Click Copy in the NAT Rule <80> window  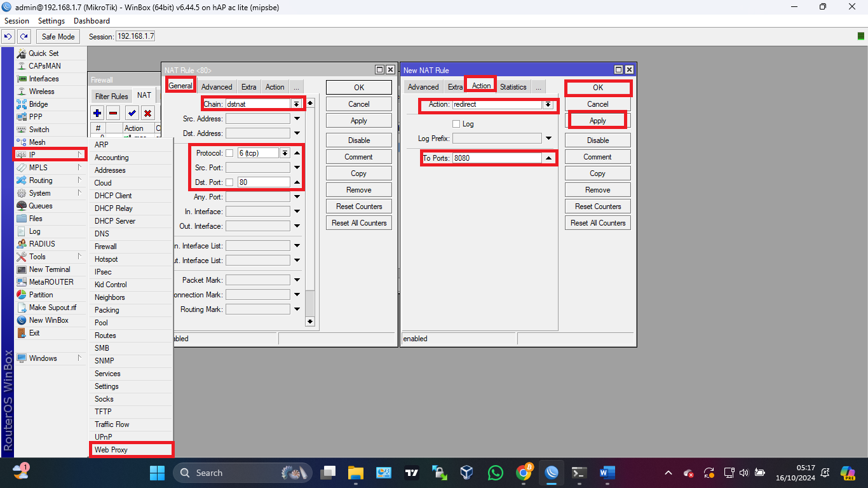point(359,173)
